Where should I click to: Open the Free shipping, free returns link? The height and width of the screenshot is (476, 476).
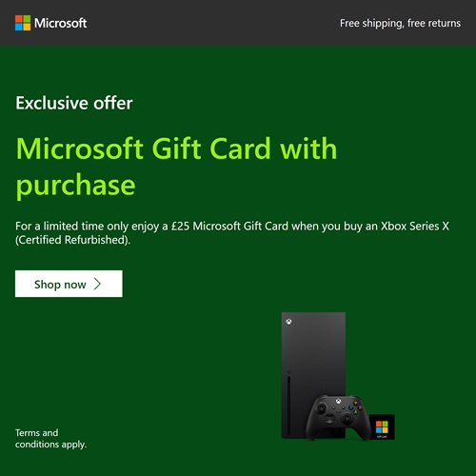click(x=400, y=24)
